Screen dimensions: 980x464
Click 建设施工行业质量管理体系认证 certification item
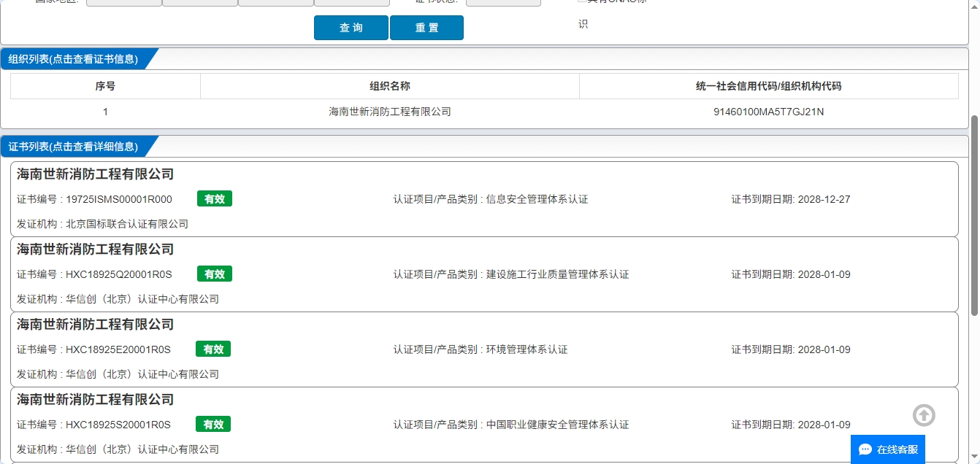pos(558,274)
